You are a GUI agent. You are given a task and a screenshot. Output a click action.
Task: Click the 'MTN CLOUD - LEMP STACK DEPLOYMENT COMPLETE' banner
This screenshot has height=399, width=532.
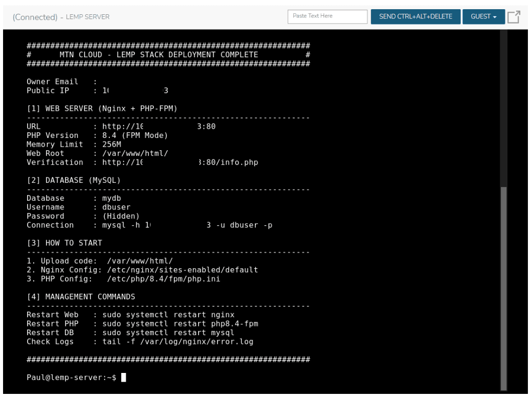point(159,55)
